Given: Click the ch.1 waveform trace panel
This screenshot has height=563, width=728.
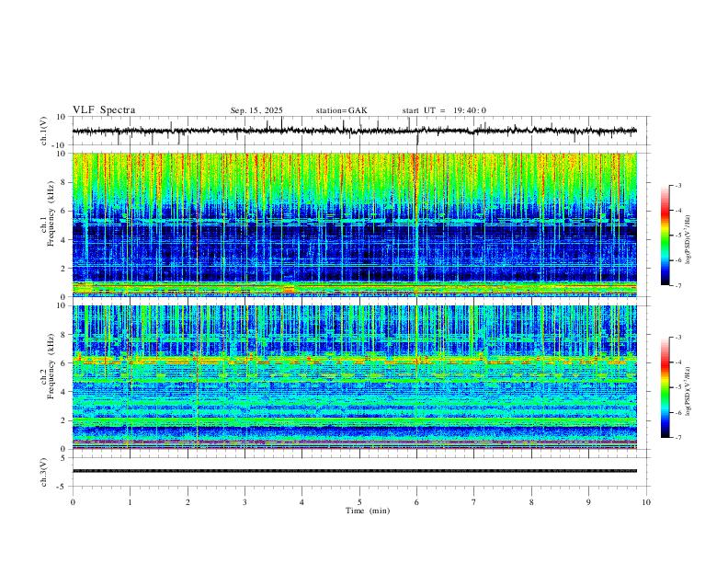Looking at the screenshot, I should click(x=360, y=131).
